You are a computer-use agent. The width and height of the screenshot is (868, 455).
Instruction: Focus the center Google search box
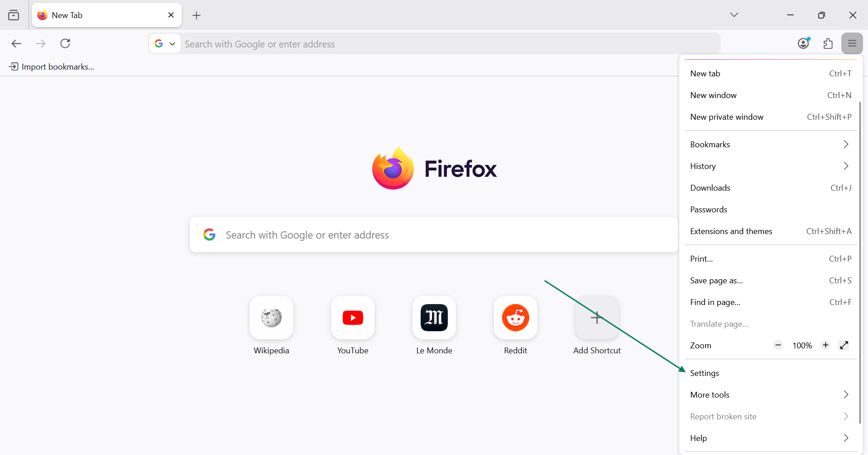(x=434, y=235)
